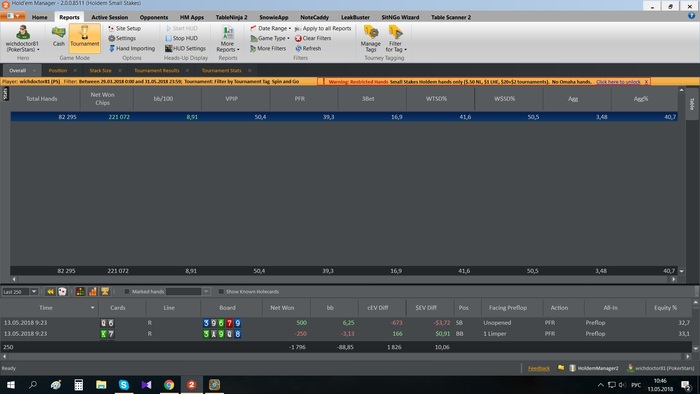Click the scroll-down arrow of stats grid
Screen dimensions: 700x394
682,271
